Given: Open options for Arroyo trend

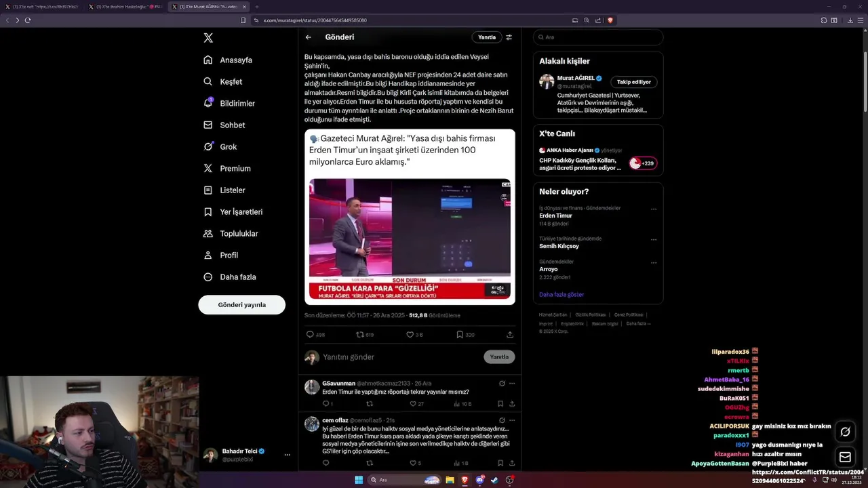Looking at the screenshot, I should point(654,262).
